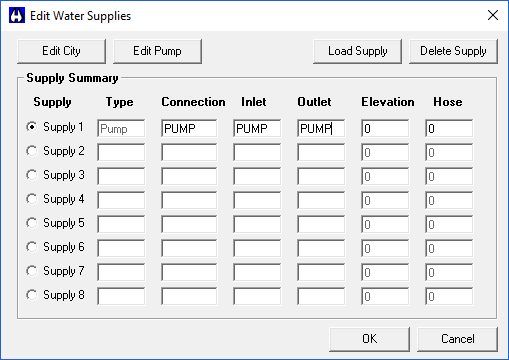Click the Supply 2 Hose field
Image resolution: width=509 pixels, height=360 pixels.
[449, 152]
